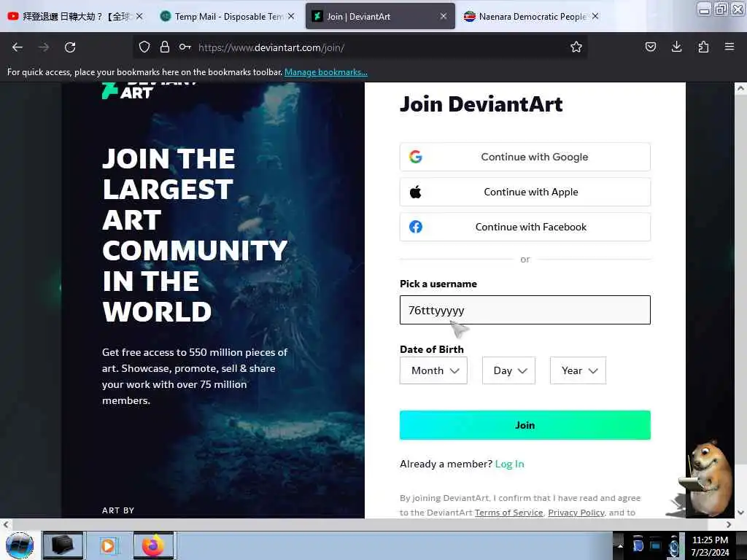
Task: Expand the Day dropdown
Action: [508, 370]
